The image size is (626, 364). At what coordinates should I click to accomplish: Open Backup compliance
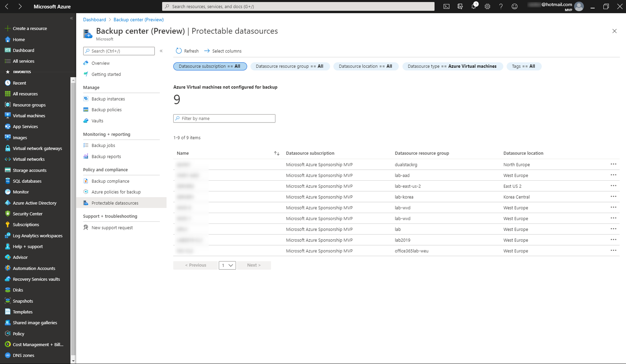point(110,181)
